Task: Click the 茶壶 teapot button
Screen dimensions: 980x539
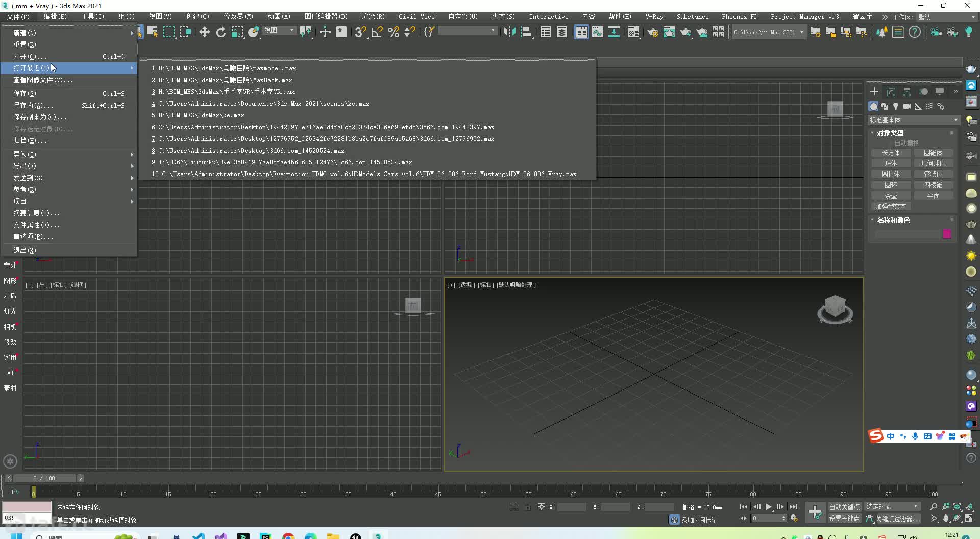Action: (891, 196)
